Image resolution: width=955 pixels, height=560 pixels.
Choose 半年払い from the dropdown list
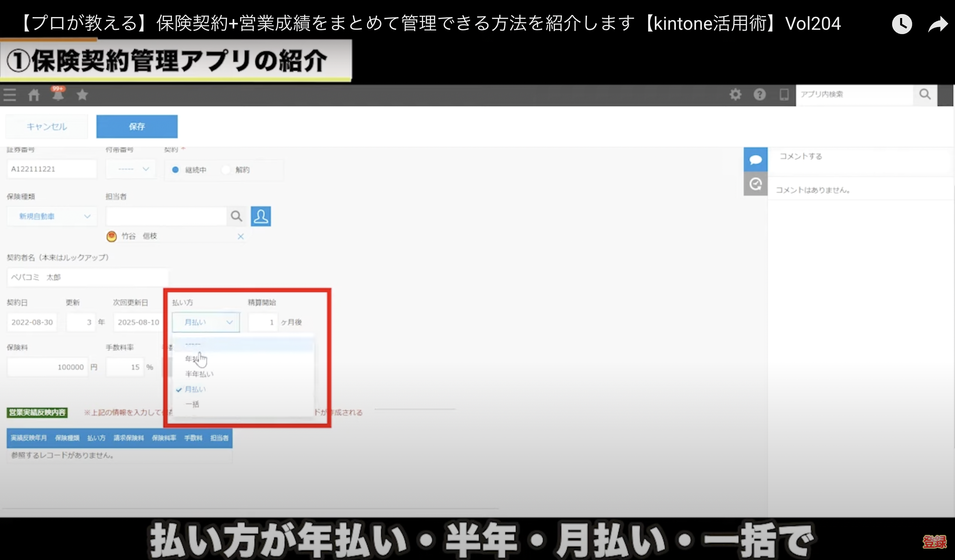point(199,374)
